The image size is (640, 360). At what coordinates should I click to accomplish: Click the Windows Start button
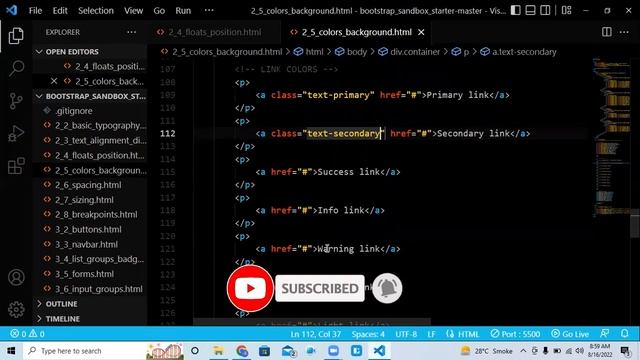coord(11,351)
